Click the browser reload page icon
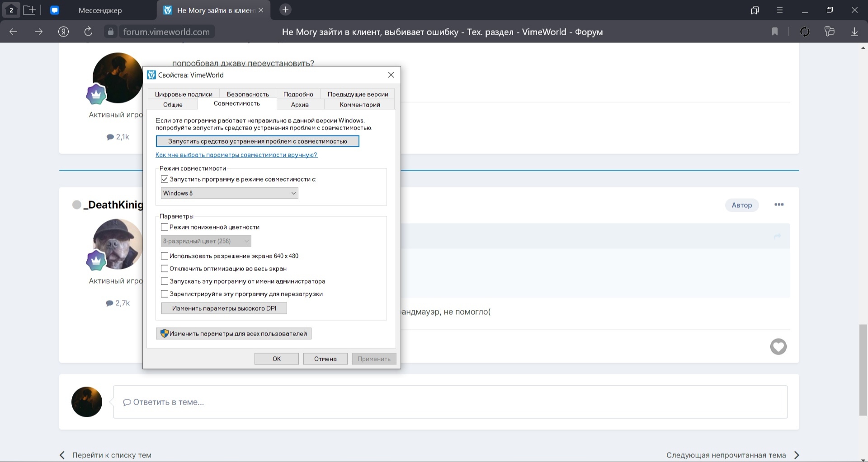Screen dimensions: 868x462 88,32
